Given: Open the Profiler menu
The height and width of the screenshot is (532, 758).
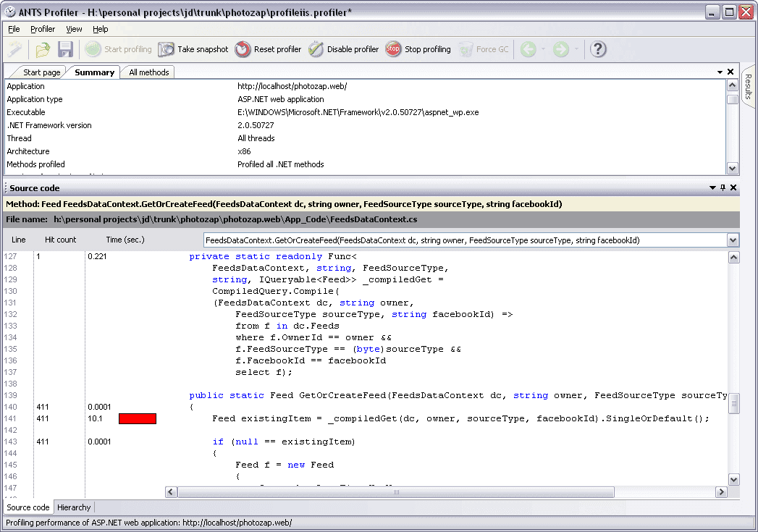Looking at the screenshot, I should click(x=43, y=29).
